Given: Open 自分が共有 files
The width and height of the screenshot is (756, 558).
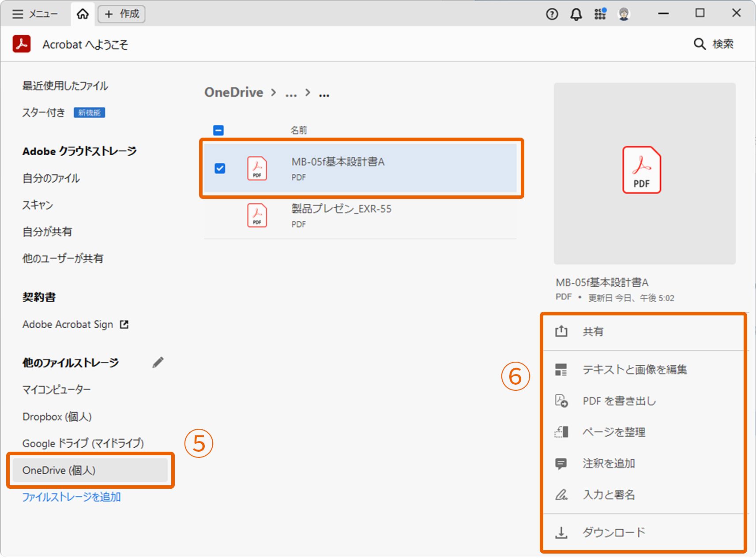Looking at the screenshot, I should [x=47, y=232].
